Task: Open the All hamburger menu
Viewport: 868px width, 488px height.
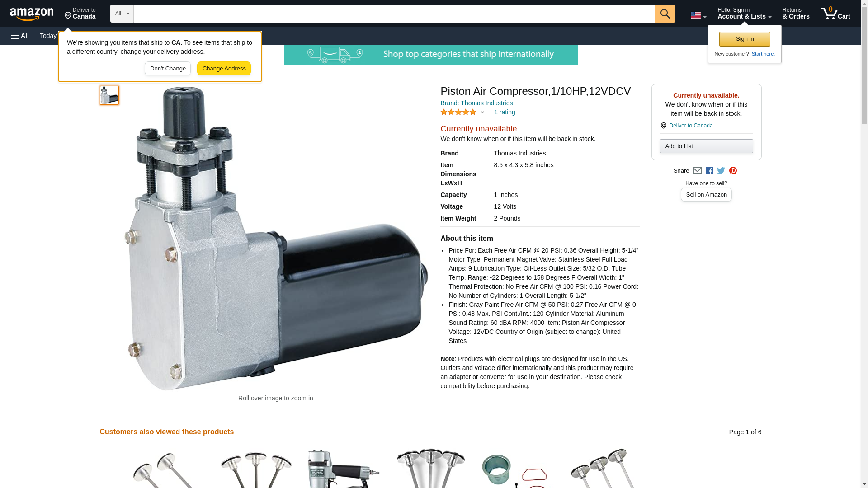Action: [20, 36]
